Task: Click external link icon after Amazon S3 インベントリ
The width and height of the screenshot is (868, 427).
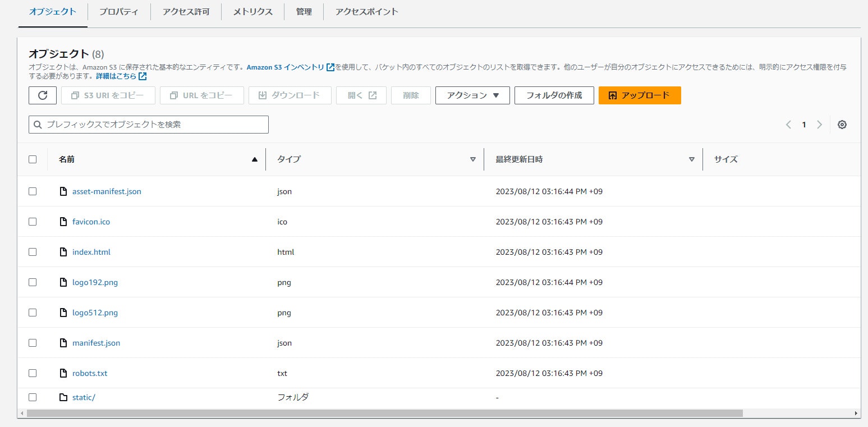Action: (x=330, y=67)
